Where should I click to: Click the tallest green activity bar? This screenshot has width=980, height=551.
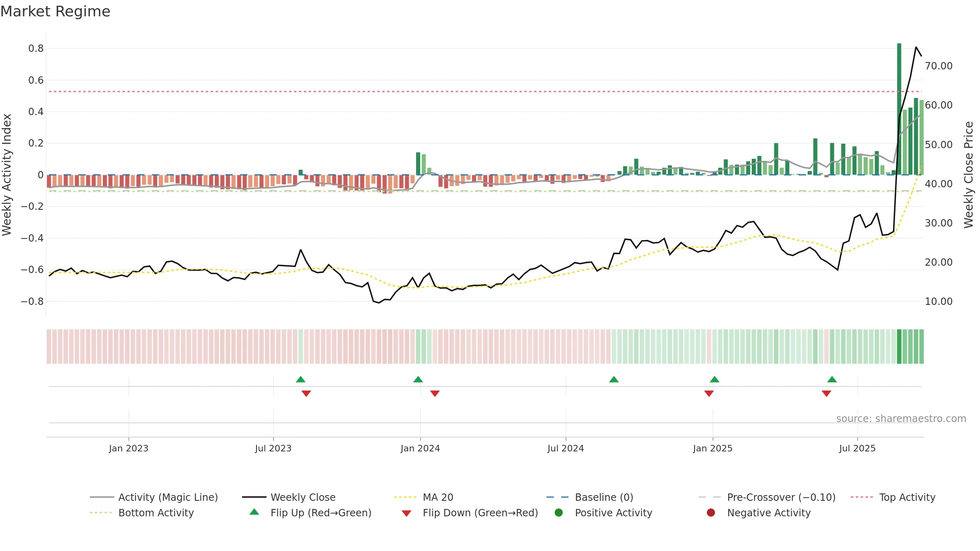tap(899, 109)
